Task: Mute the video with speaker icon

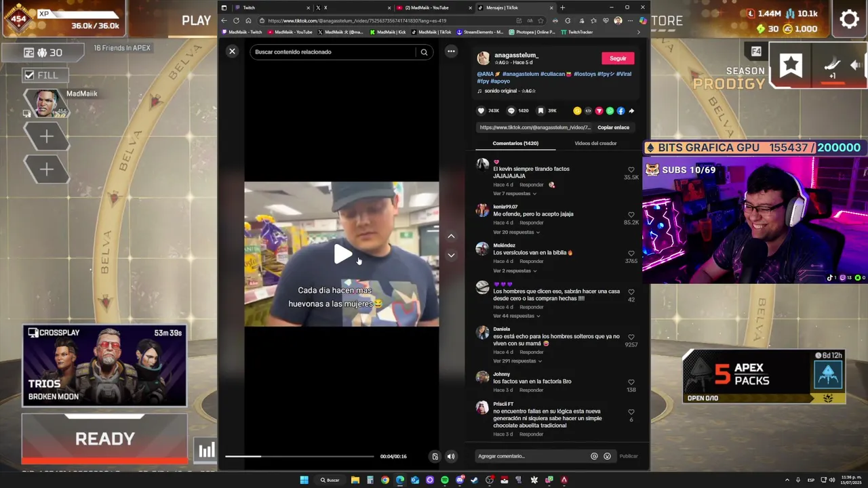Action: tap(451, 456)
